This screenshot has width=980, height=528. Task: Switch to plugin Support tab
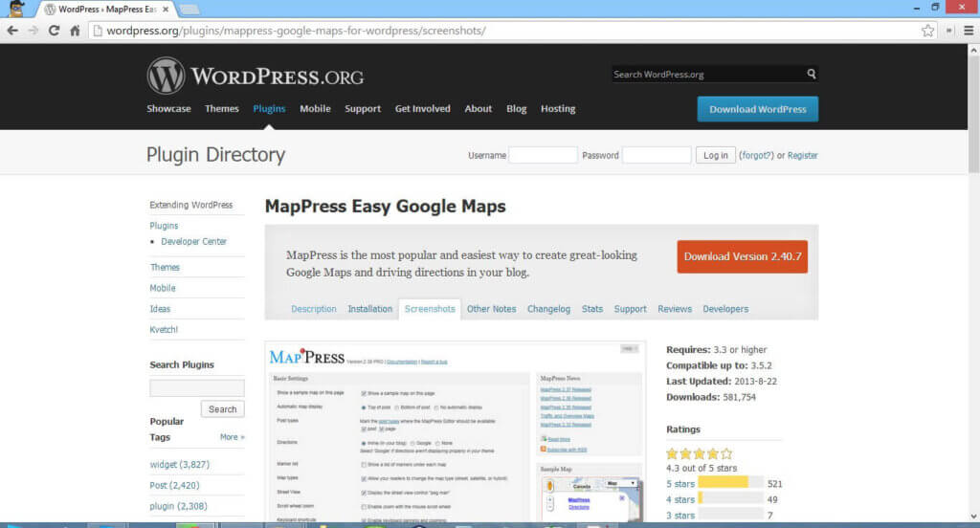[630, 309]
